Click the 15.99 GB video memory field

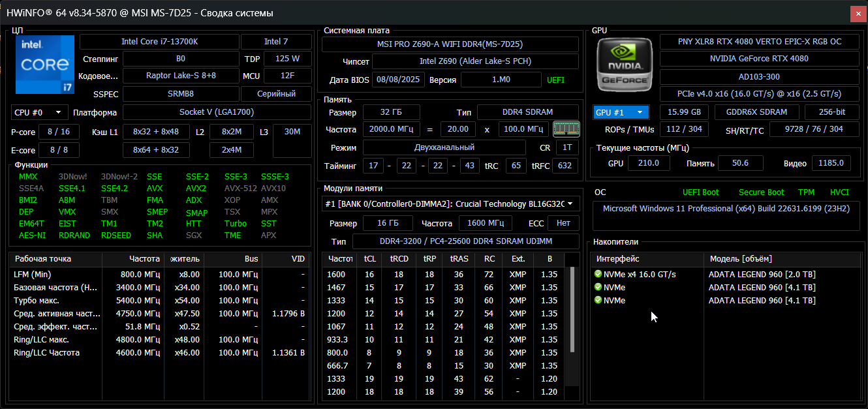click(x=685, y=112)
